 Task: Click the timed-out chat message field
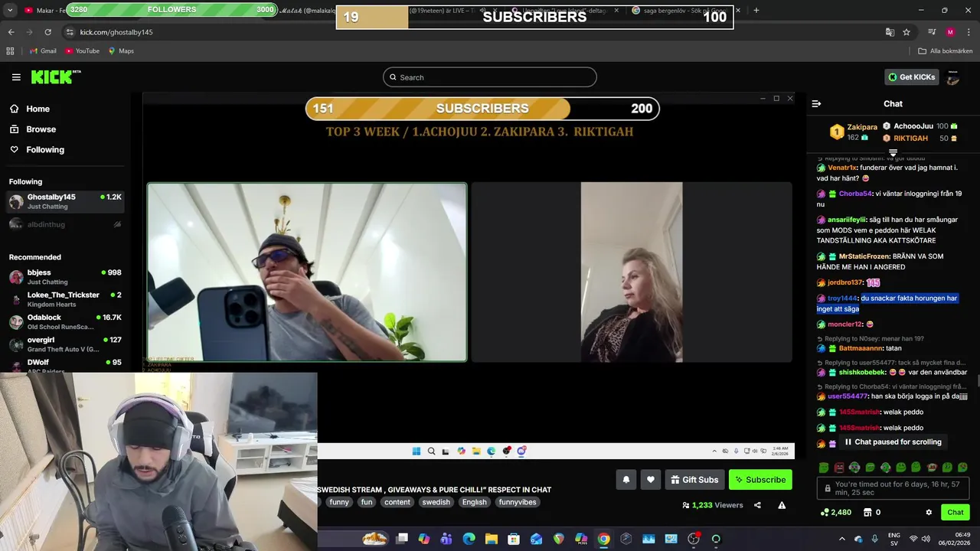[x=893, y=489]
